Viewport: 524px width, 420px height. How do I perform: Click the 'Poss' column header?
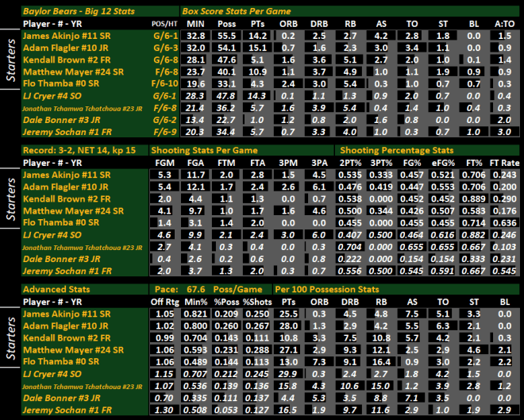click(226, 24)
